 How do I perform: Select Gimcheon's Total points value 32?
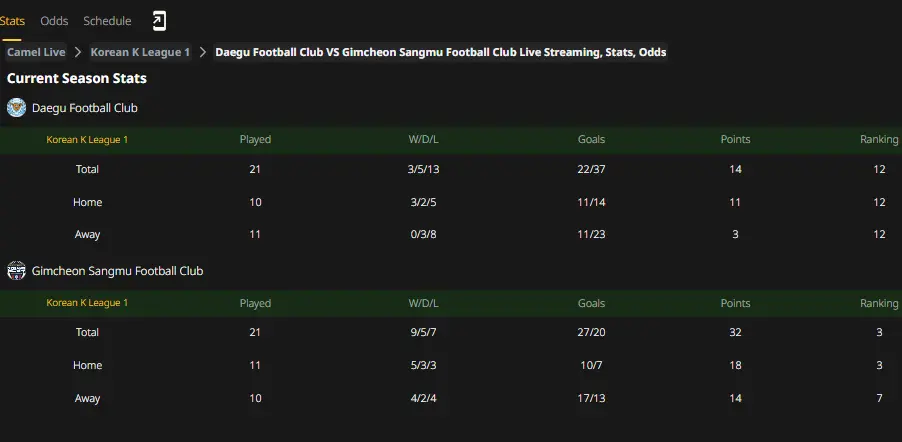pyautogui.click(x=735, y=332)
